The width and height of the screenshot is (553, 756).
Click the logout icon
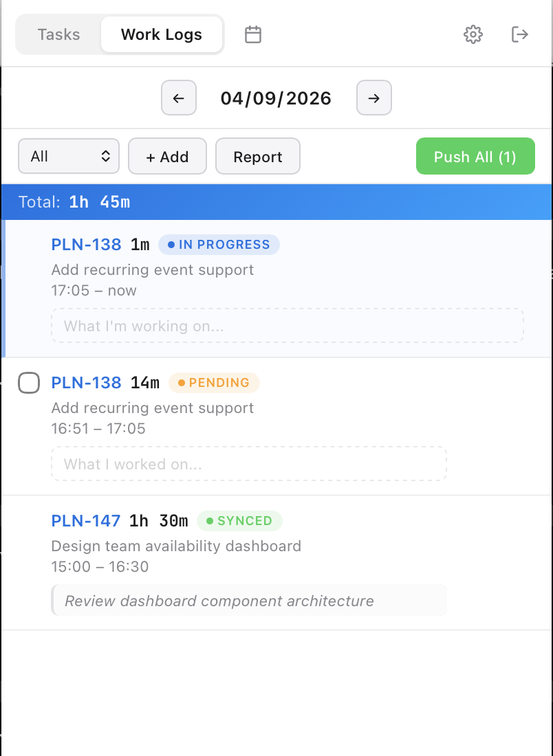click(520, 34)
